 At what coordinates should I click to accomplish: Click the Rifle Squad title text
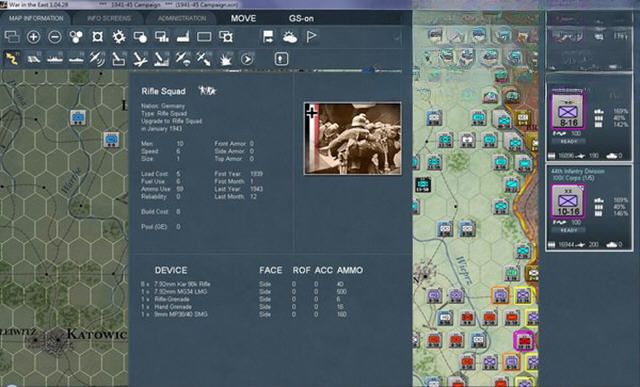(163, 91)
